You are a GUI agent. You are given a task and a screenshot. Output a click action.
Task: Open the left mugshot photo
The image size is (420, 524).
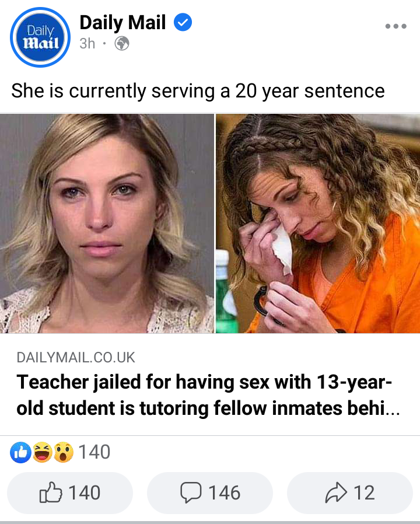click(107, 223)
